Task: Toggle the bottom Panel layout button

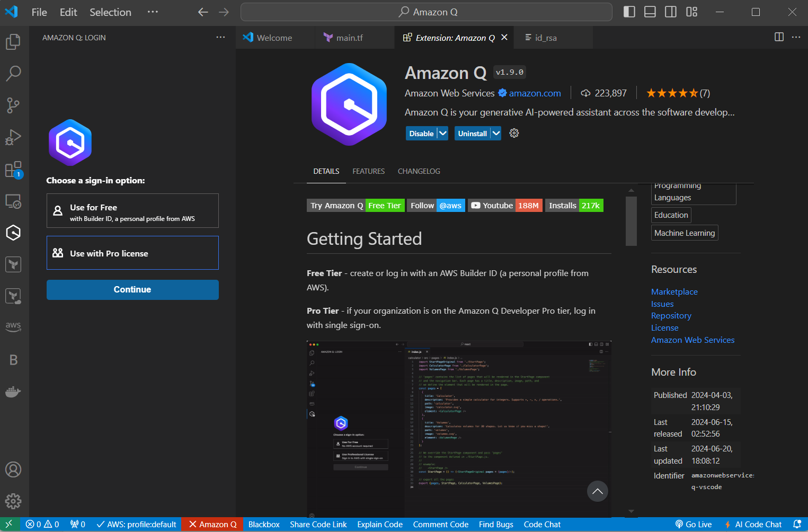Action: point(650,12)
